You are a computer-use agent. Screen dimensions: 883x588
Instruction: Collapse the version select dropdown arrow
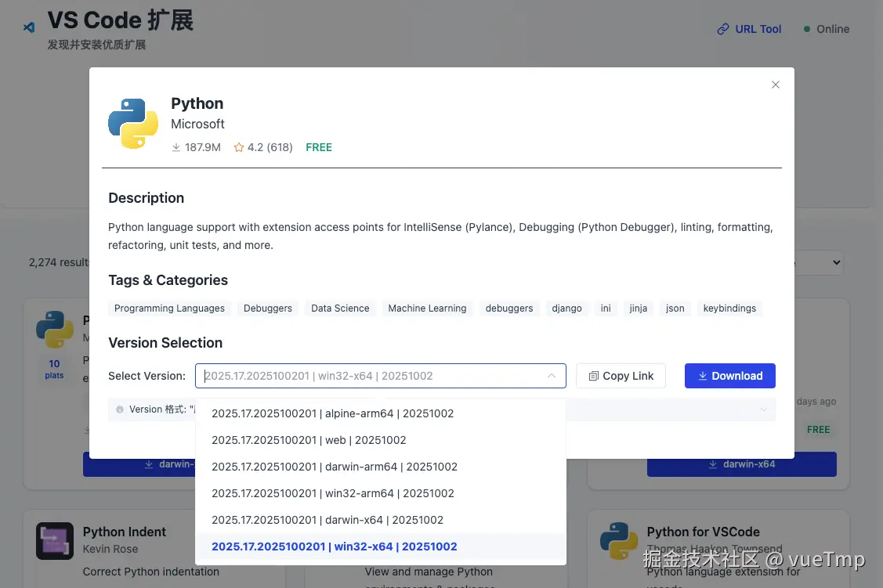[552, 376]
